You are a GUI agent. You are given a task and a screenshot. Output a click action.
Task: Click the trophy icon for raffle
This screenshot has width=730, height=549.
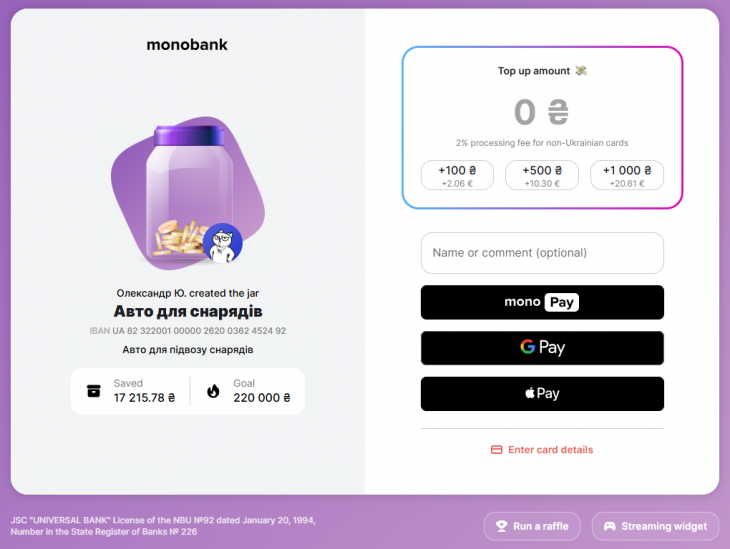pyautogui.click(x=500, y=526)
